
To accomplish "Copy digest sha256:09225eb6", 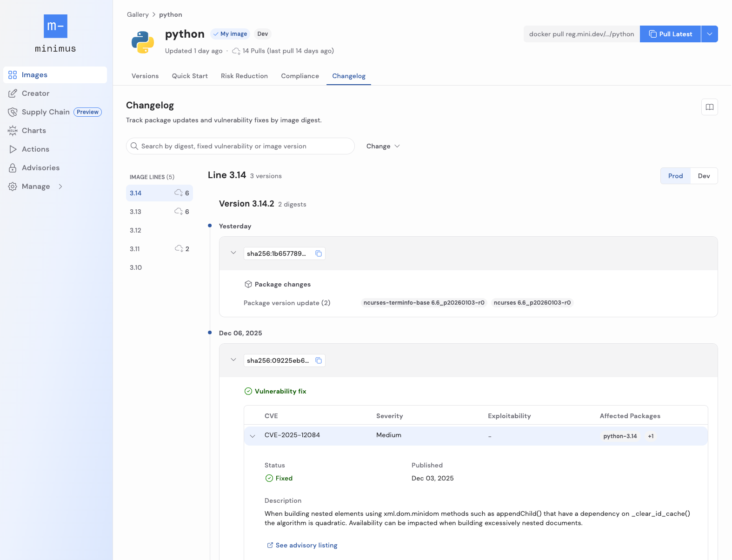I will point(319,360).
